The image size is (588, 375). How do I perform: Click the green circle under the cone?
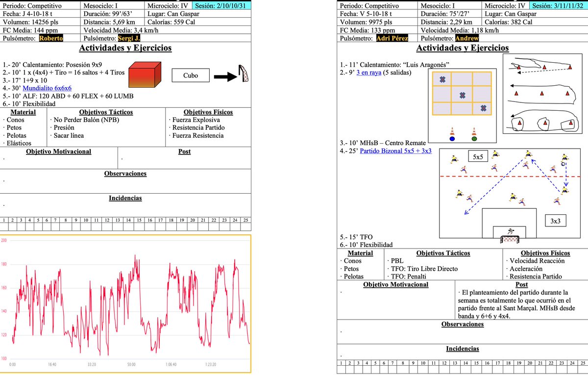click(473, 139)
